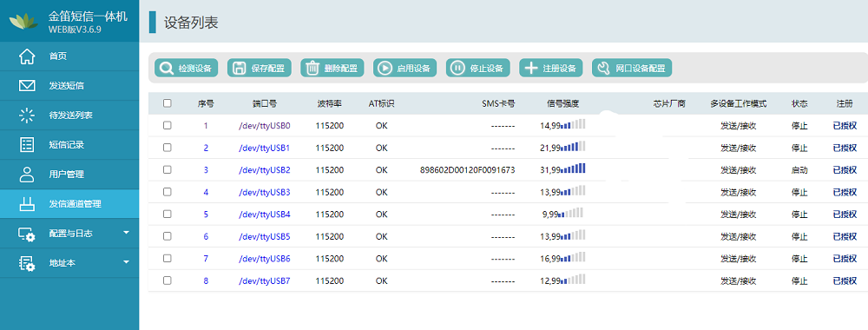Open the 待发送列表 sidebar menu
The height and width of the screenshot is (330, 868).
tap(69, 115)
